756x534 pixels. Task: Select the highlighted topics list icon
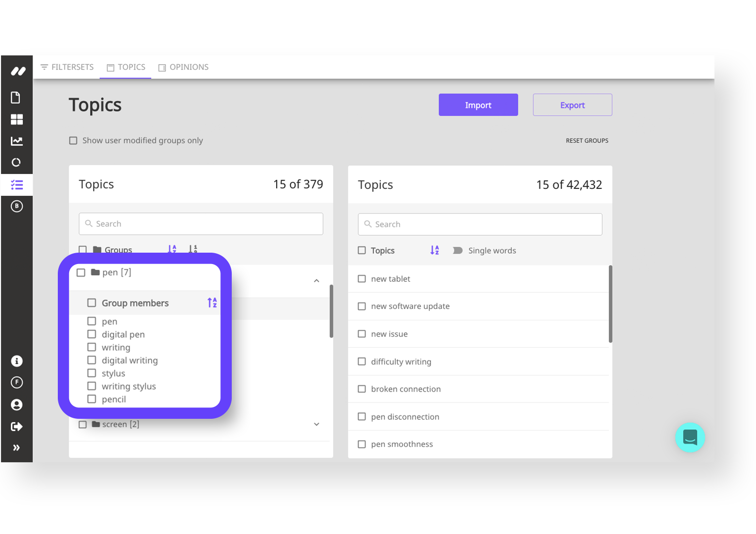pos(16,184)
